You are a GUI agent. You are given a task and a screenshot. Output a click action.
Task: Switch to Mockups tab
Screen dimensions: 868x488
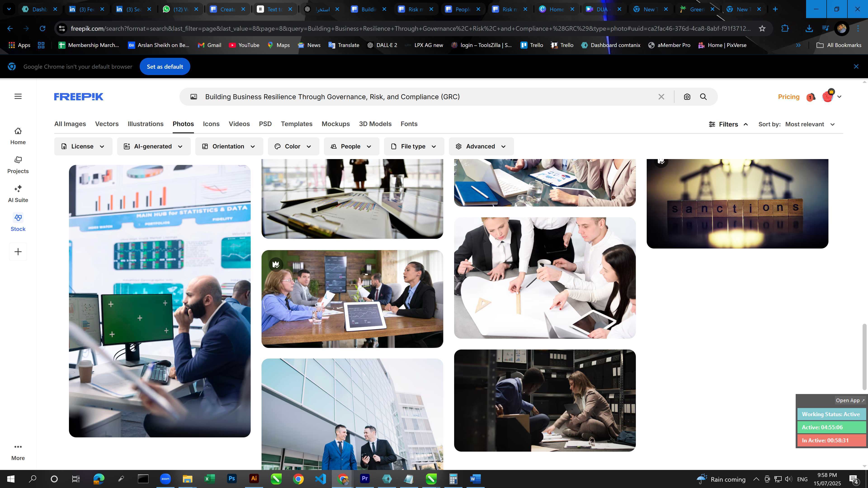pyautogui.click(x=336, y=124)
